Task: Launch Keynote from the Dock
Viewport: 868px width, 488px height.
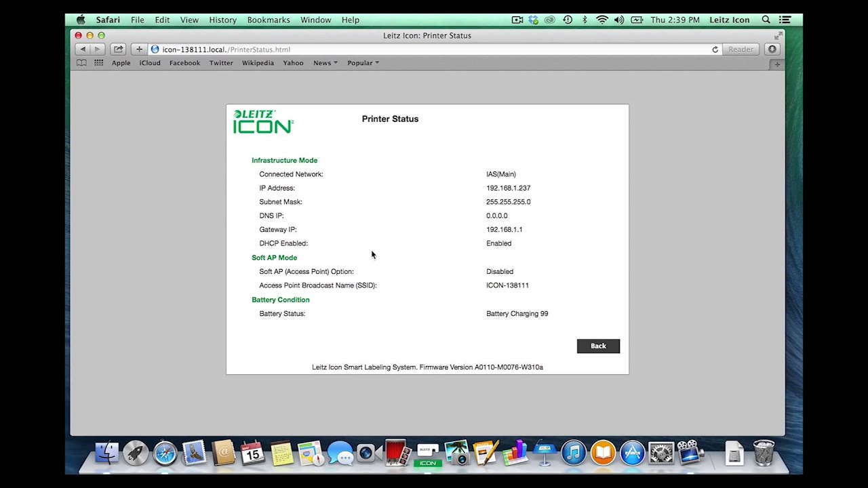Action: 545,453
